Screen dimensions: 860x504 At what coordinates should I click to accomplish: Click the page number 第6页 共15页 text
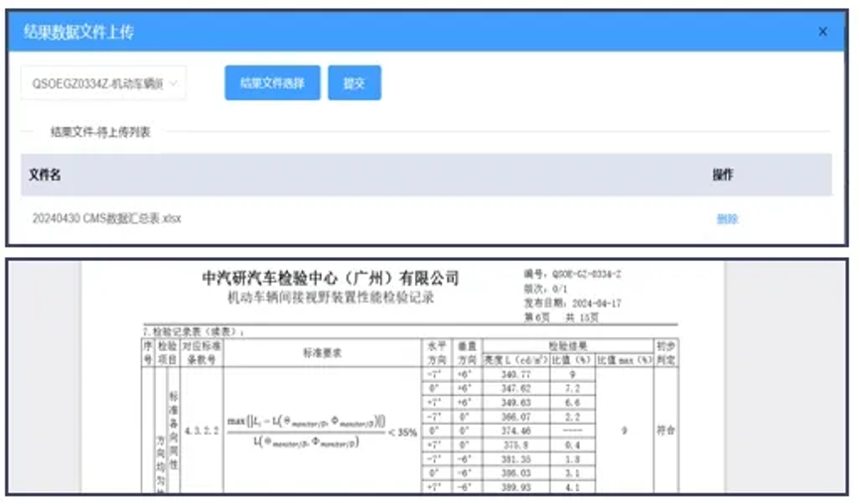pyautogui.click(x=561, y=317)
